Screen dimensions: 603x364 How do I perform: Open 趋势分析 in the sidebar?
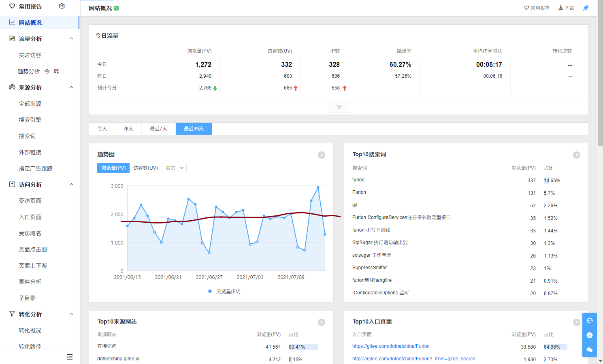click(x=29, y=71)
